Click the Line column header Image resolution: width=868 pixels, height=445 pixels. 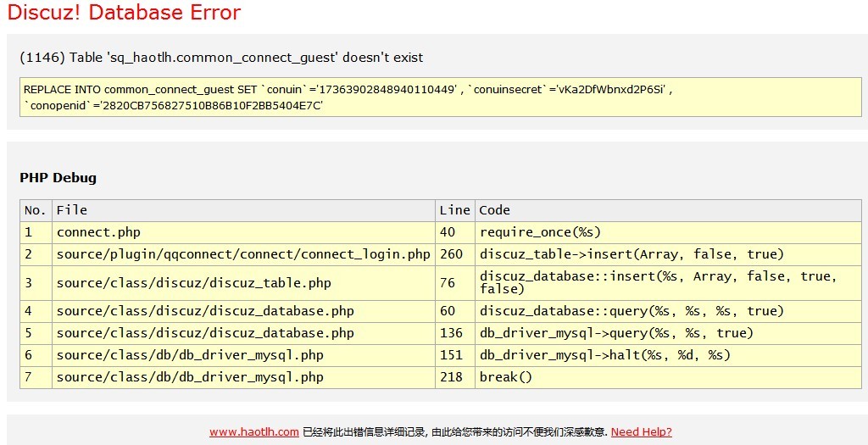click(x=454, y=210)
